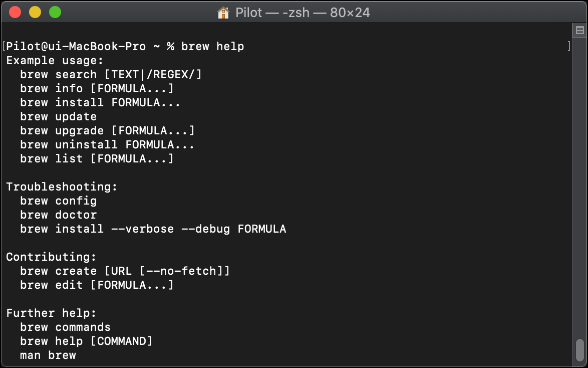Click the 'brew help [COMMAND]' line
The image size is (588, 368).
tap(87, 341)
